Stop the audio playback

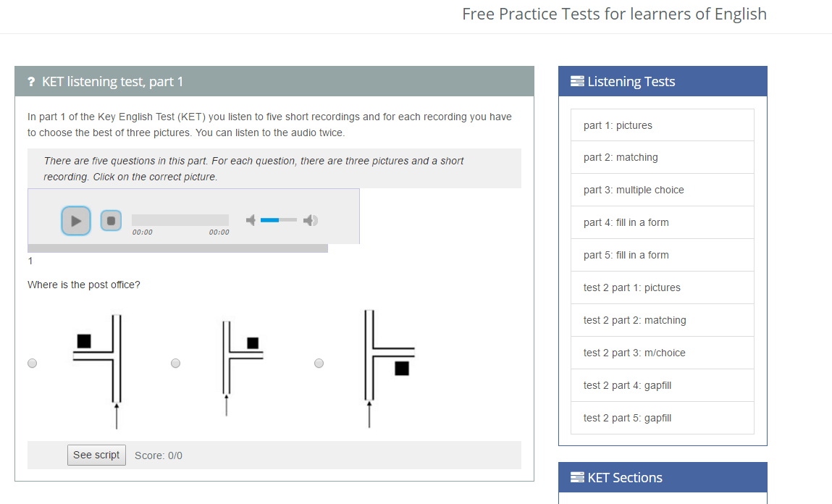[111, 221]
